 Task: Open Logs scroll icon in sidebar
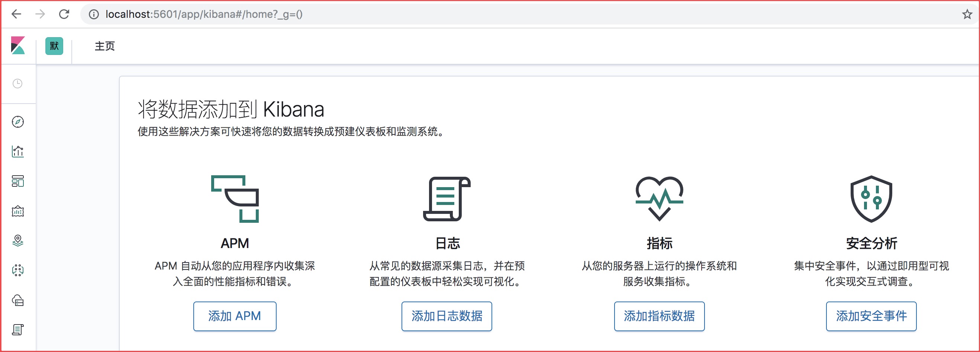(x=18, y=330)
